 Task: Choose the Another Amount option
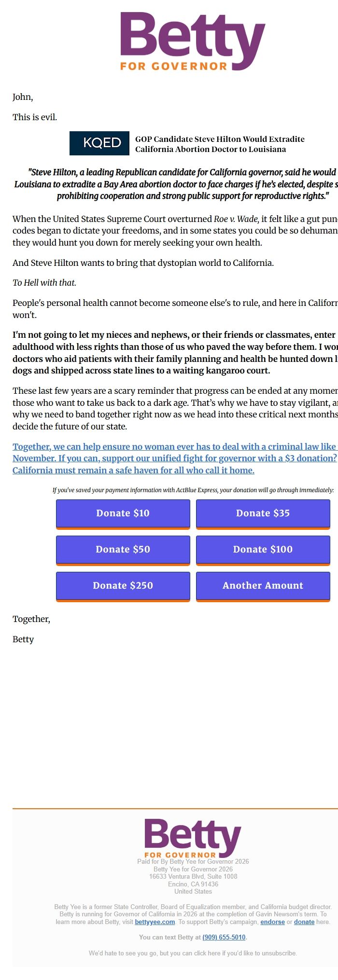tap(263, 586)
